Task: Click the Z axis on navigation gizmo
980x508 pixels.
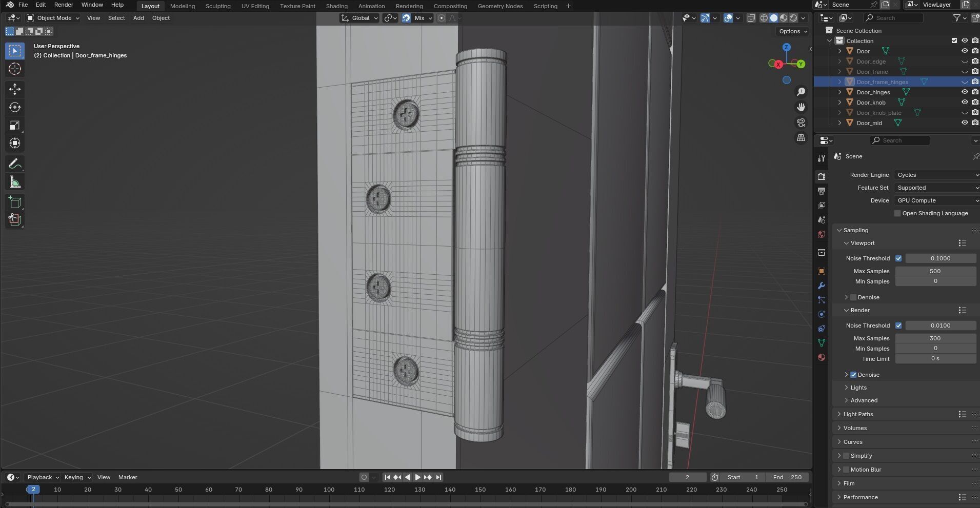Action: pos(786,47)
